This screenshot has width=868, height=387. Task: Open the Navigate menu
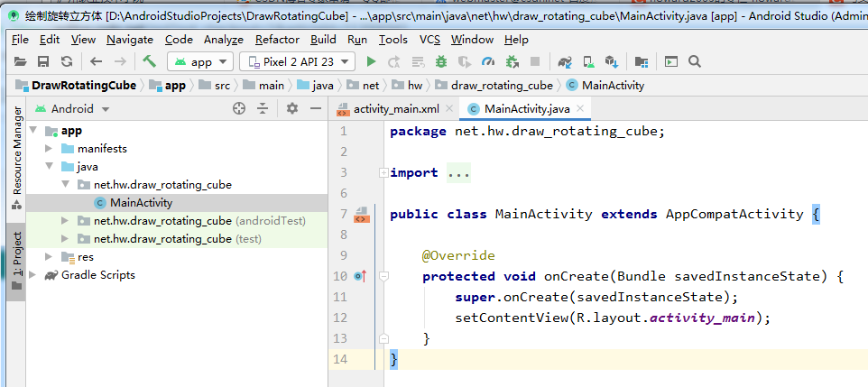[130, 40]
